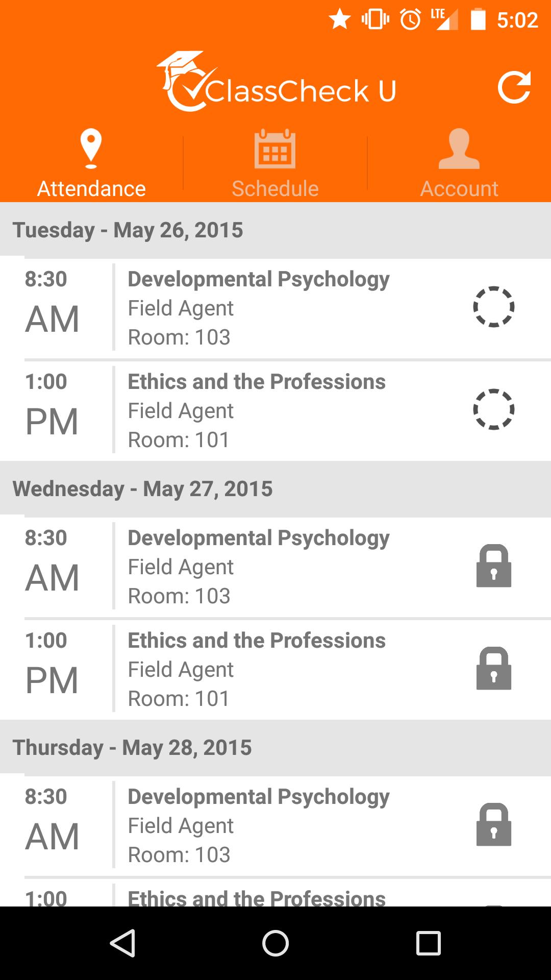Tap the Tuesday - May 26, 2015 header

(x=128, y=230)
